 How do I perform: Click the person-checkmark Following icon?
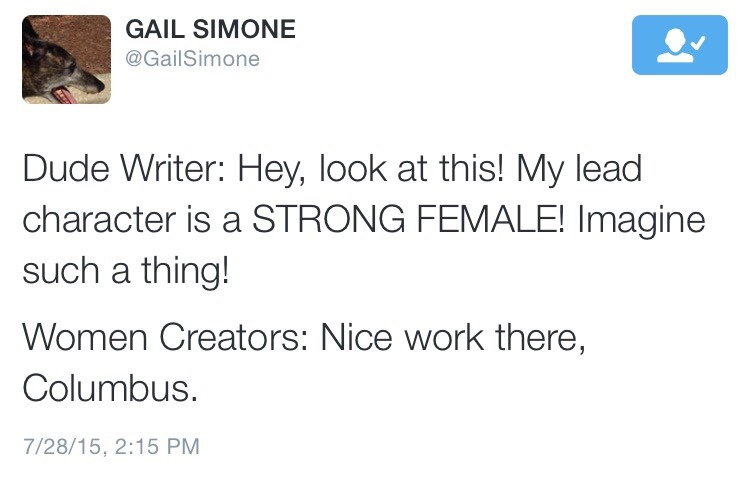[x=682, y=46]
